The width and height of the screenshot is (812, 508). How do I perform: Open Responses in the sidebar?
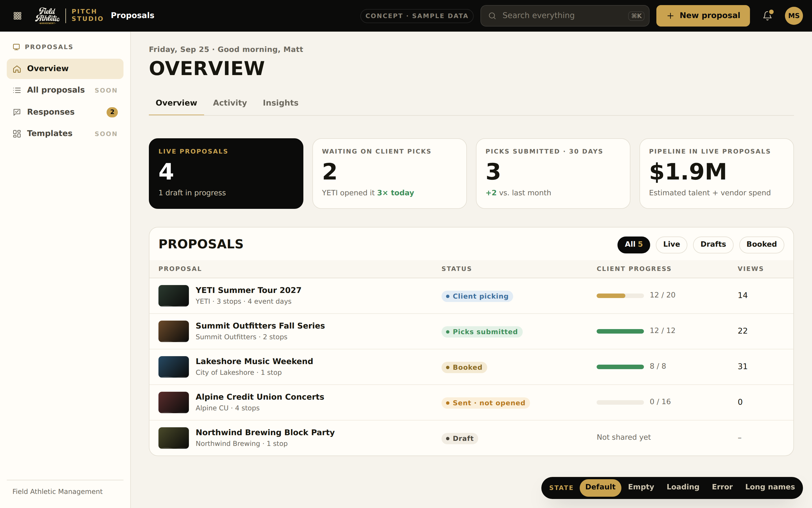(x=65, y=112)
